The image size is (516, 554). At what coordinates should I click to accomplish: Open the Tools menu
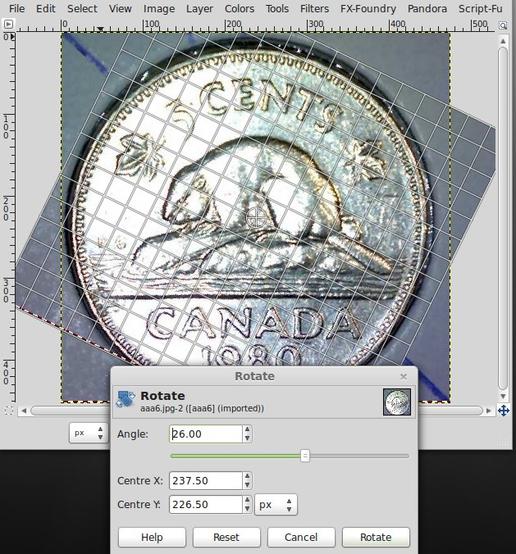click(277, 8)
